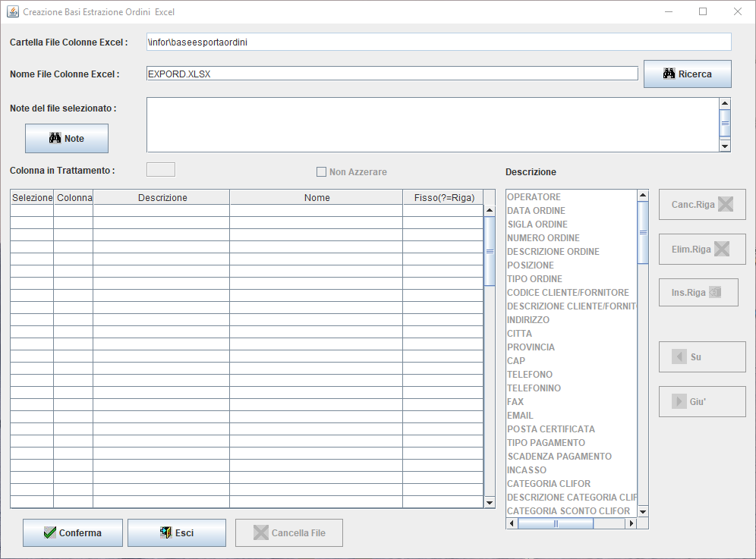Select DESCRIZIONE ORDINE list entry
The width and height of the screenshot is (756, 559).
click(572, 252)
